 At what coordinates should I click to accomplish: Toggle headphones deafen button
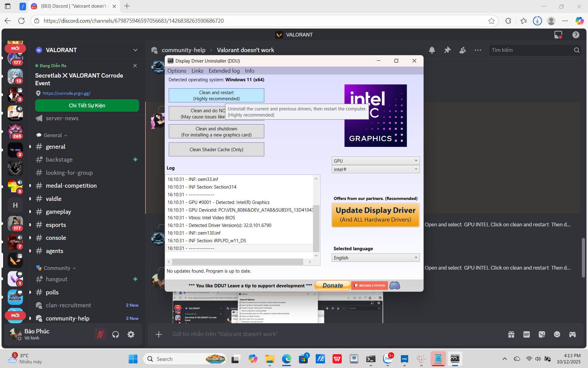[115, 334]
